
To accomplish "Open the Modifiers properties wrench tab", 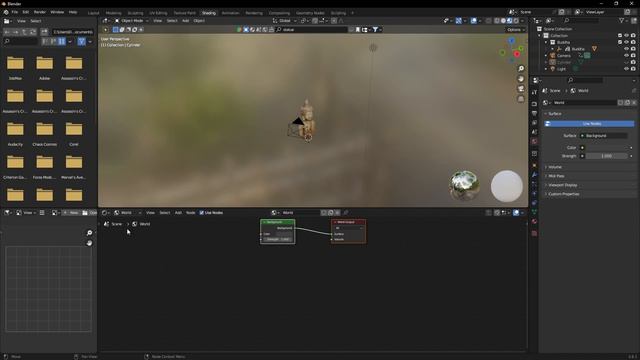I will point(534,175).
